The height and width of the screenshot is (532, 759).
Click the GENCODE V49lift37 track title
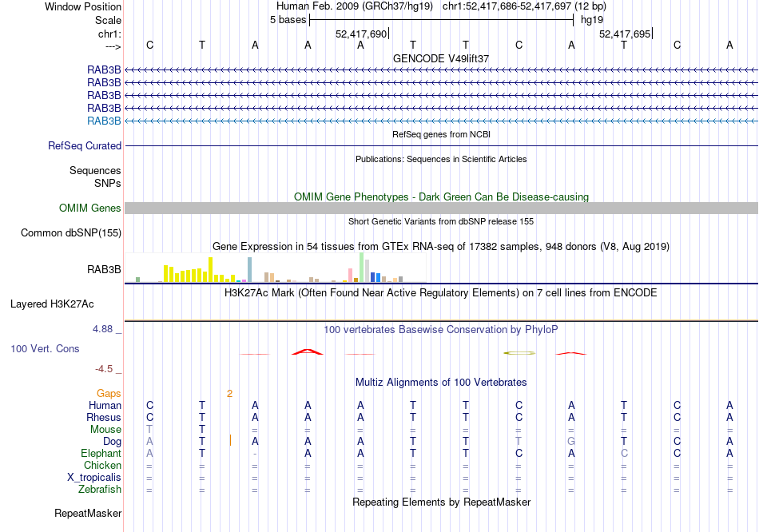[x=441, y=58]
